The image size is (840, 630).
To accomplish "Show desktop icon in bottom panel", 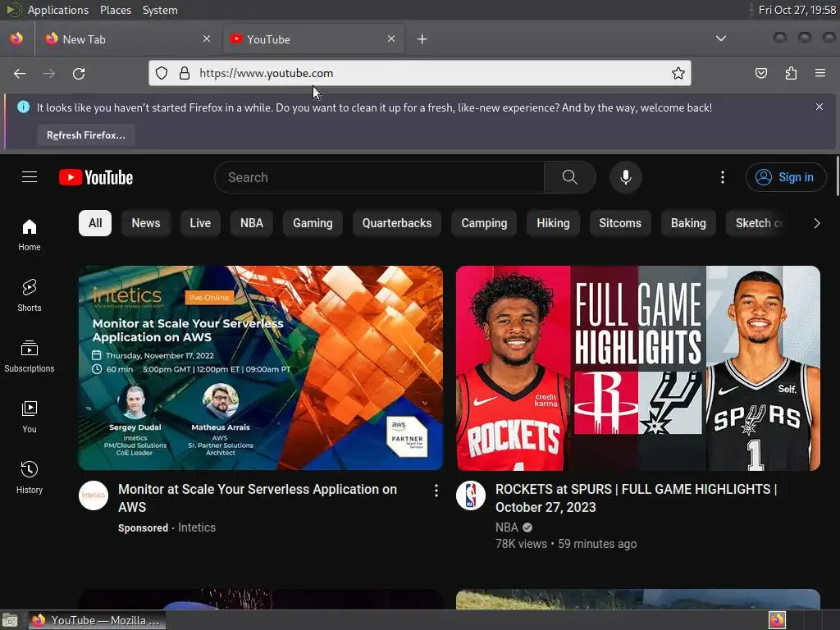I will (x=10, y=620).
